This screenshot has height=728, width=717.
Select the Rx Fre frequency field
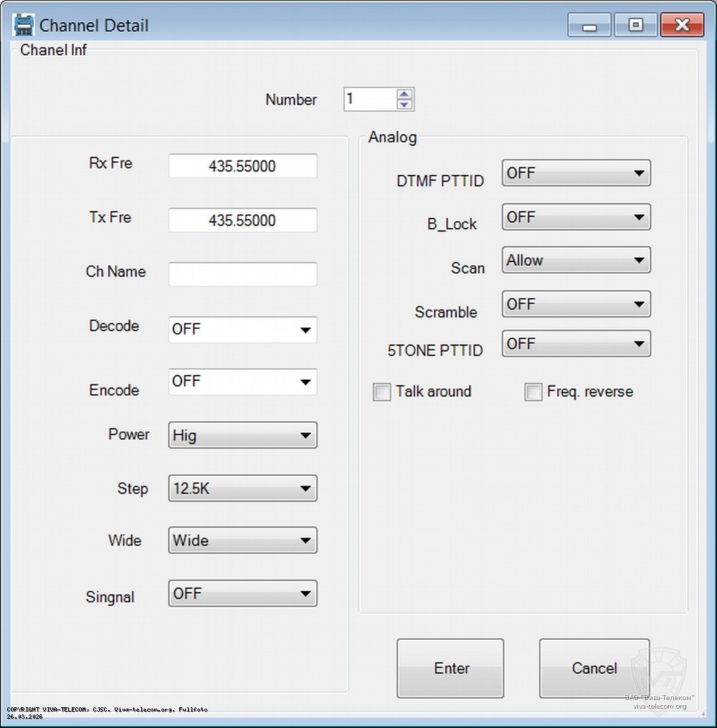[x=242, y=166]
